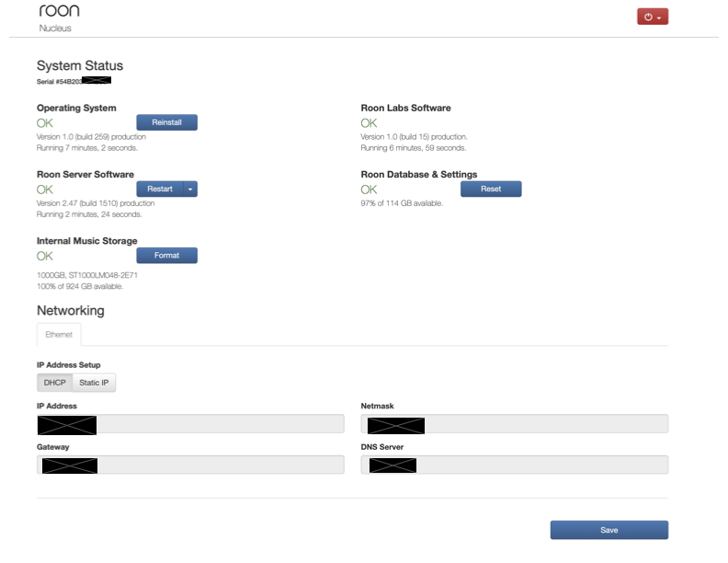Open the red power menu button

tap(653, 17)
